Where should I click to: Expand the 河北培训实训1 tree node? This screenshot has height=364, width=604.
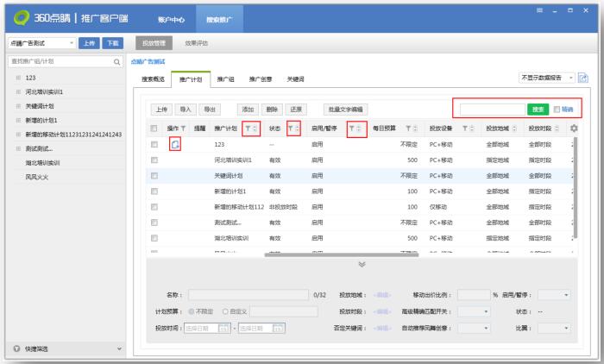point(17,91)
